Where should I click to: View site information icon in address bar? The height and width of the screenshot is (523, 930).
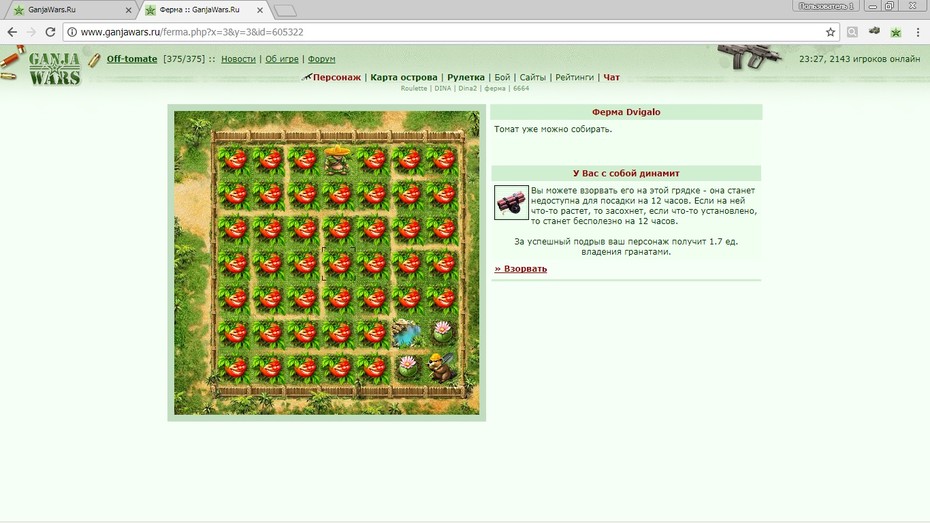pyautogui.click(x=72, y=32)
